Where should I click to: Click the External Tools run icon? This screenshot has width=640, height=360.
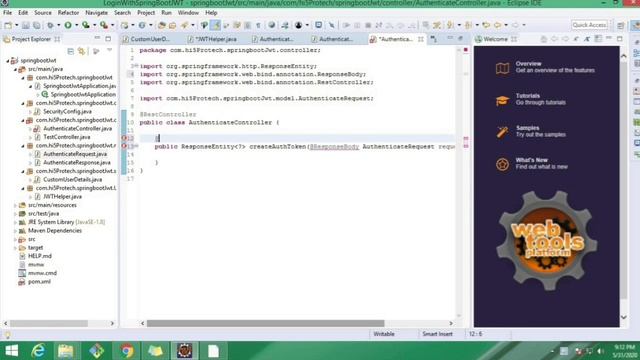pos(104,25)
